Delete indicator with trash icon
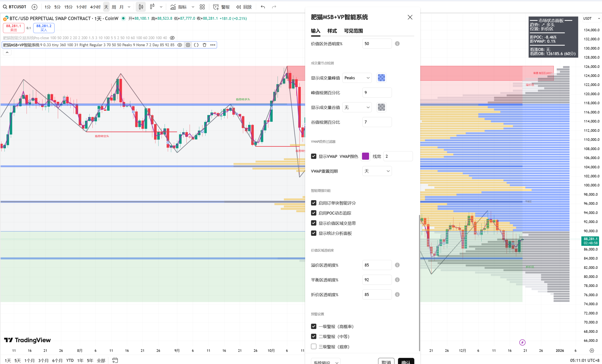This screenshot has width=602, height=364. click(x=205, y=45)
